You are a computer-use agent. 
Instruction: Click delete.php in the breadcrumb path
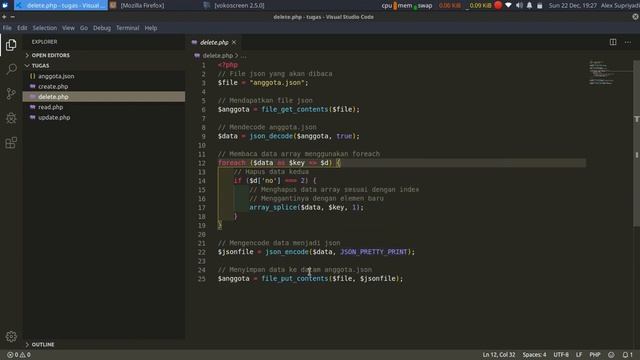[x=218, y=56]
